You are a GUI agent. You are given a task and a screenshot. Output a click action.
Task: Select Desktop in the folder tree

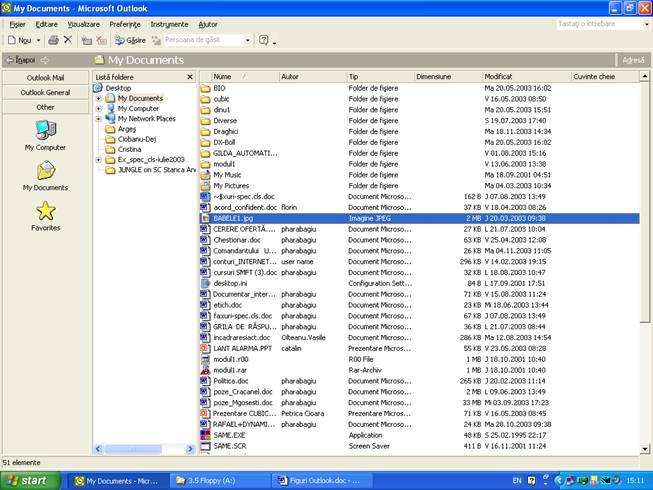coord(118,88)
